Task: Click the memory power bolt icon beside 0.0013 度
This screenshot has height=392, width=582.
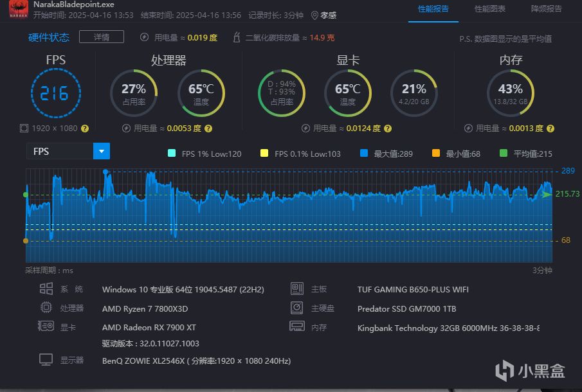Action: 468,129
